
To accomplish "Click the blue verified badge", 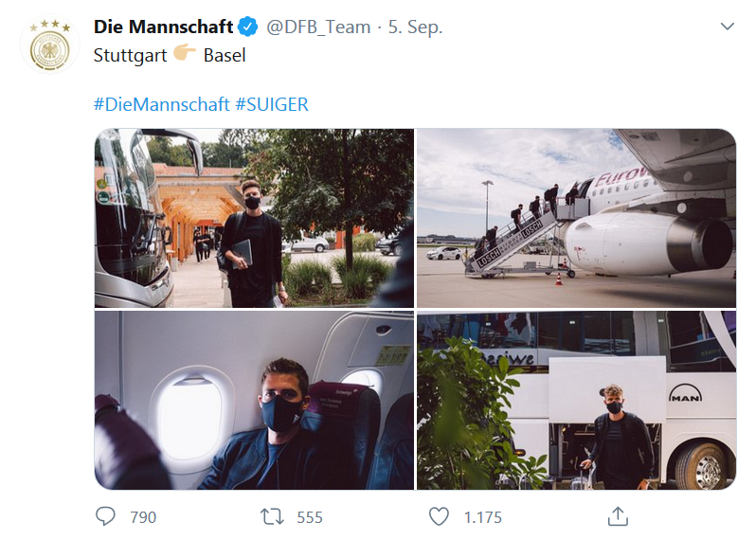I will click(248, 27).
